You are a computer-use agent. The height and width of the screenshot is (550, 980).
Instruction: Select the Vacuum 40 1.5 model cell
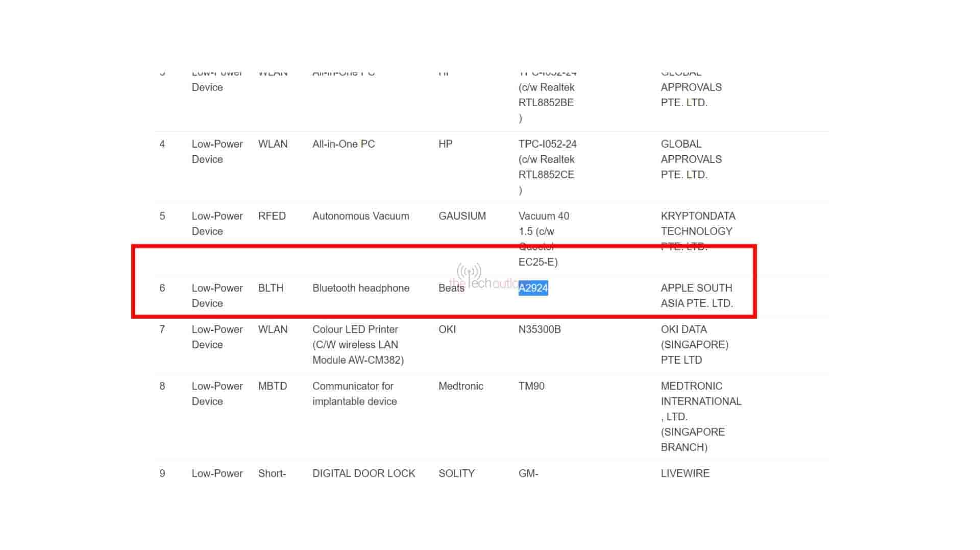(x=543, y=224)
